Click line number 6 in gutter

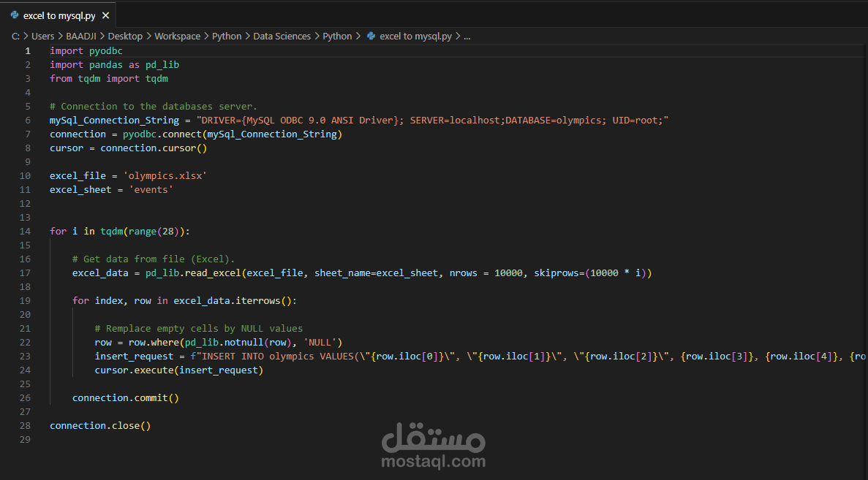(28, 120)
